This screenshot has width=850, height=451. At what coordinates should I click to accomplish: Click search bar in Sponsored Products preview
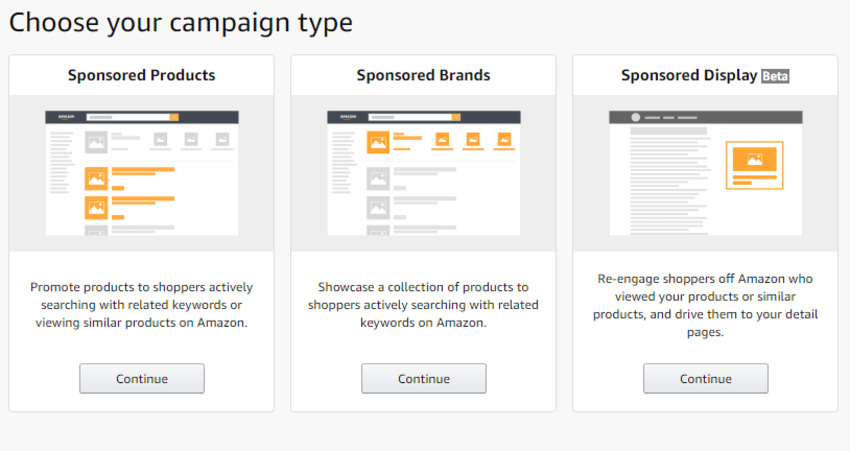pos(125,117)
